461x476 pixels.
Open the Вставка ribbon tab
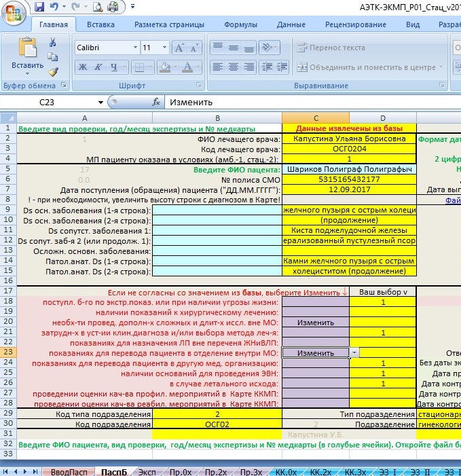coord(100,24)
